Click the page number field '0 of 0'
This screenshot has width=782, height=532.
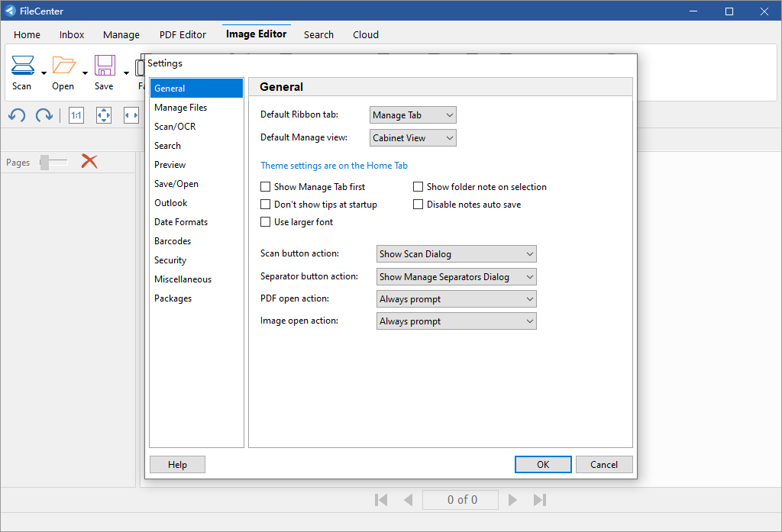point(460,500)
